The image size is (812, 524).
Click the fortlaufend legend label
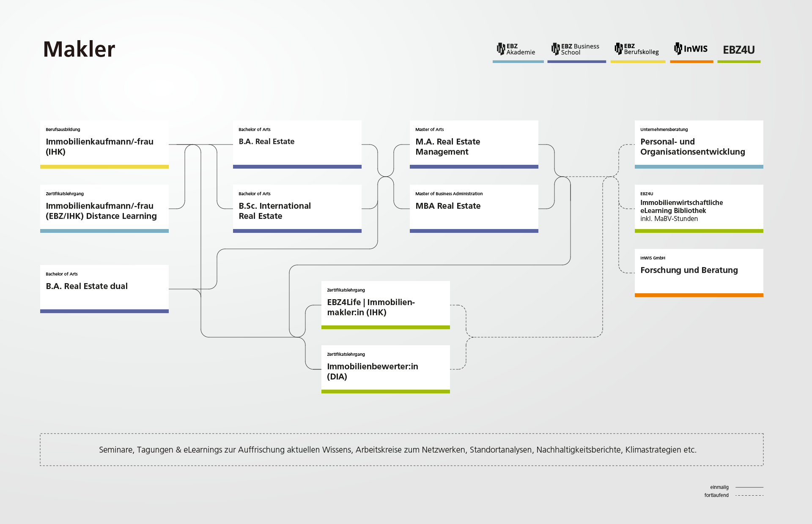pyautogui.click(x=716, y=495)
